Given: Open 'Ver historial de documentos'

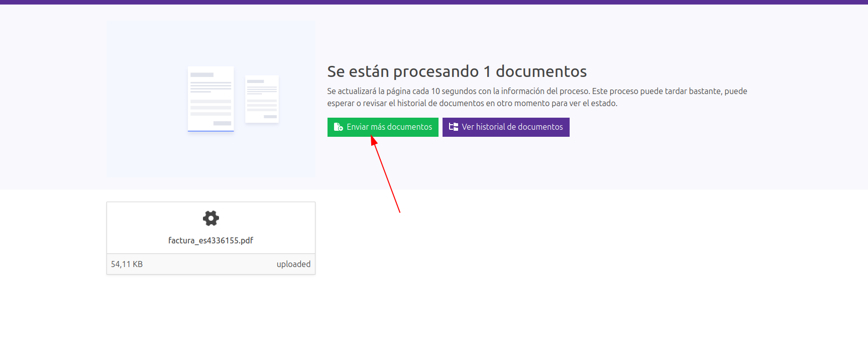Looking at the screenshot, I should click(x=506, y=127).
